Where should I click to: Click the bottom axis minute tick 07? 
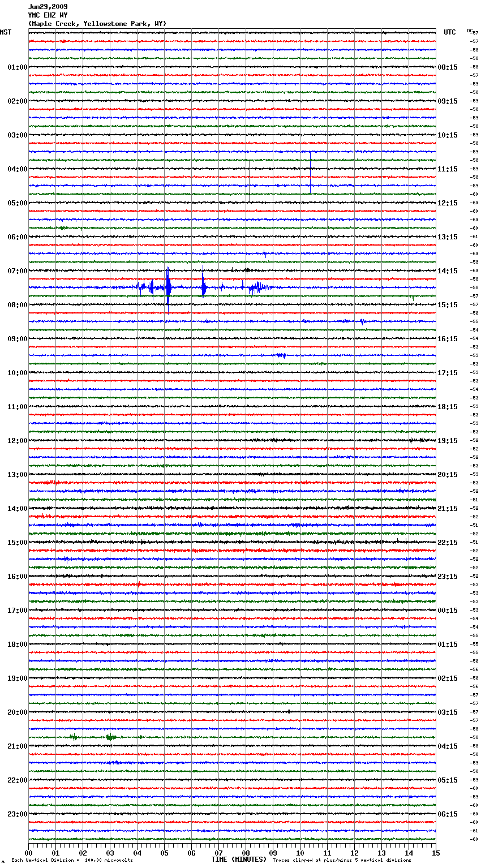point(218,853)
